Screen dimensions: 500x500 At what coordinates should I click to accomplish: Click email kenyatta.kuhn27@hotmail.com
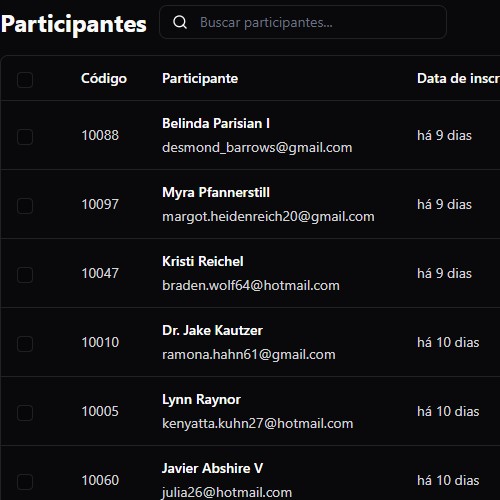pyautogui.click(x=257, y=424)
